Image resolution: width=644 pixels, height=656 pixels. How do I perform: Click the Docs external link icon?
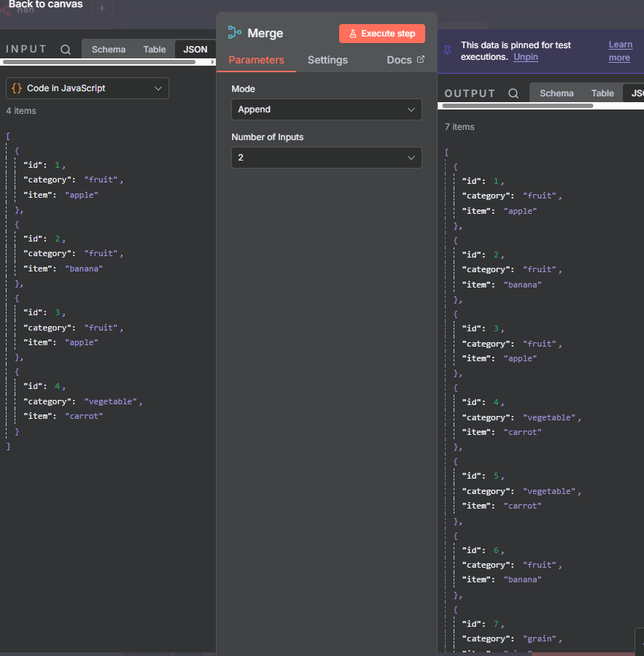[x=421, y=60]
